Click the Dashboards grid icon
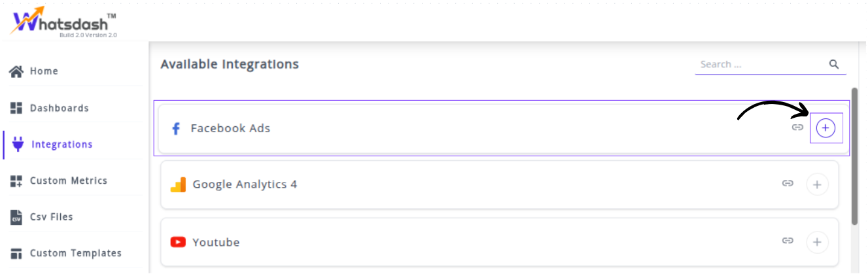 click(17, 108)
